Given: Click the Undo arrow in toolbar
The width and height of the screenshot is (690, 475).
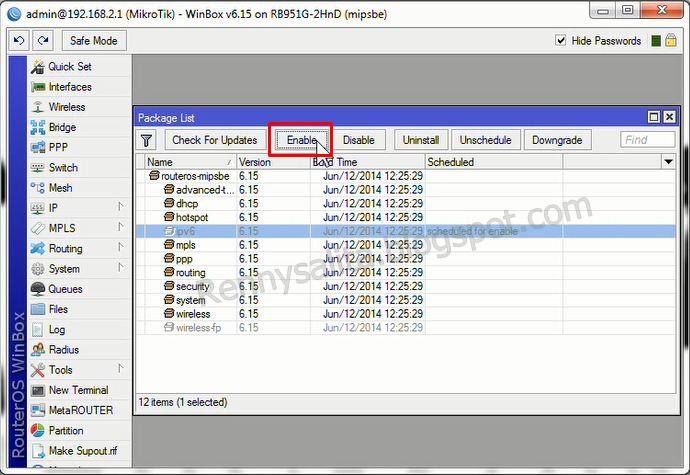Looking at the screenshot, I should click(x=19, y=41).
